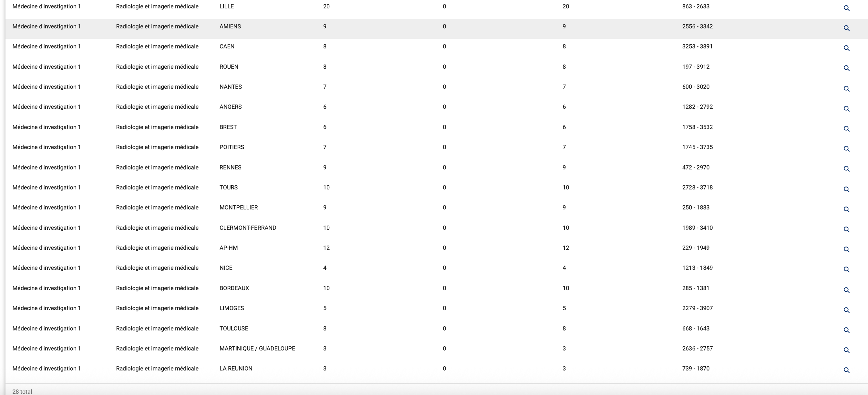Click the AP-HM row magnifier icon
This screenshot has width=868, height=395.
(x=846, y=249)
